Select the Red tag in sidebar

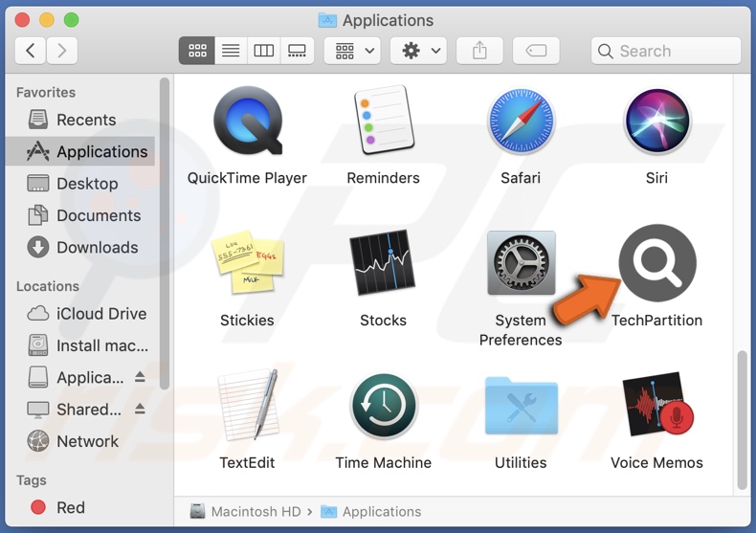80,507
